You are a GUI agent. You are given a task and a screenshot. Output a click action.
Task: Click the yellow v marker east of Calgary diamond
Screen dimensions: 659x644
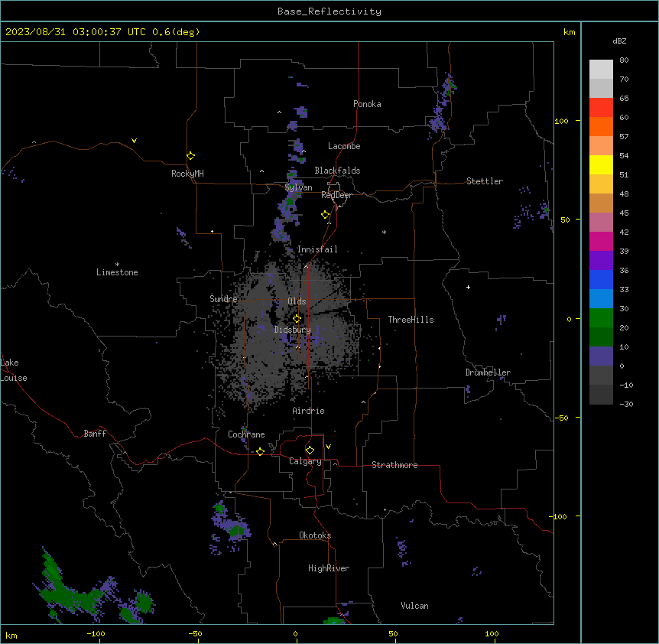click(x=328, y=447)
